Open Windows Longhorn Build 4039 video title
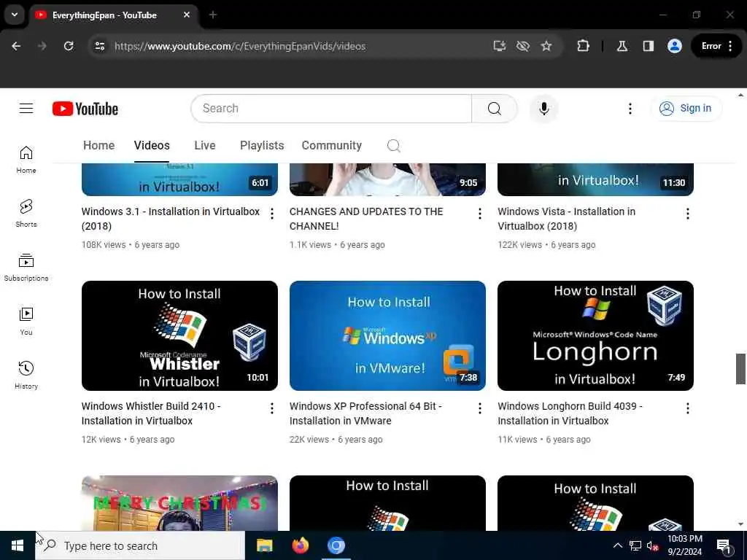747x560 pixels. [x=570, y=413]
